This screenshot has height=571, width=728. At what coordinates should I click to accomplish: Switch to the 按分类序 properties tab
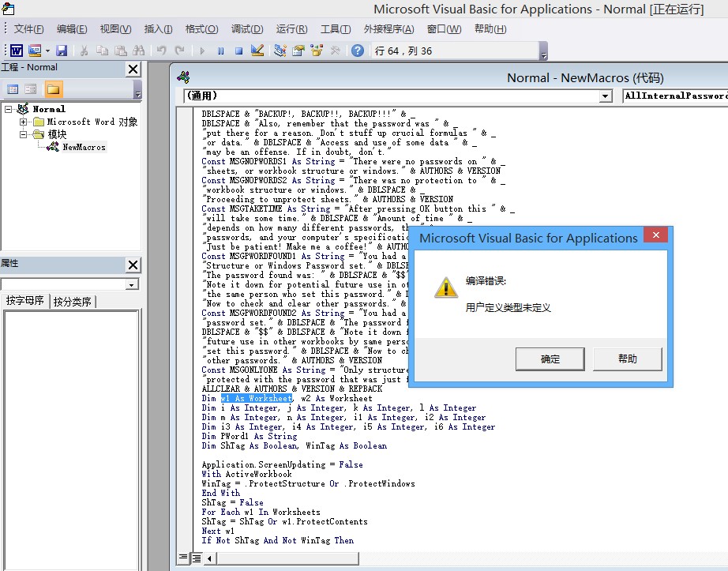pyautogui.click(x=73, y=302)
